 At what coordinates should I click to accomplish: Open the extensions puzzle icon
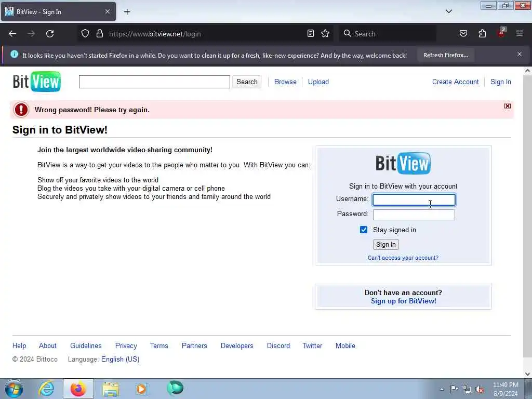point(482,34)
